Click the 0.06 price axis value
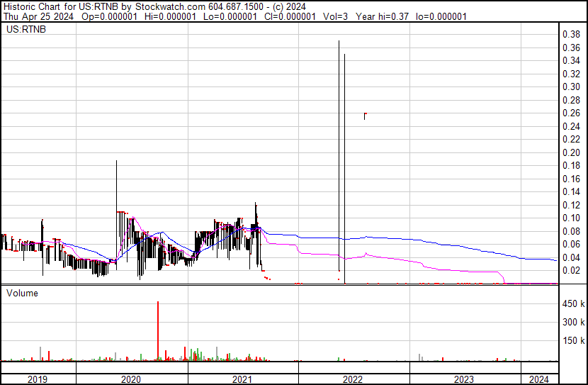The image size is (588, 385). coord(571,245)
